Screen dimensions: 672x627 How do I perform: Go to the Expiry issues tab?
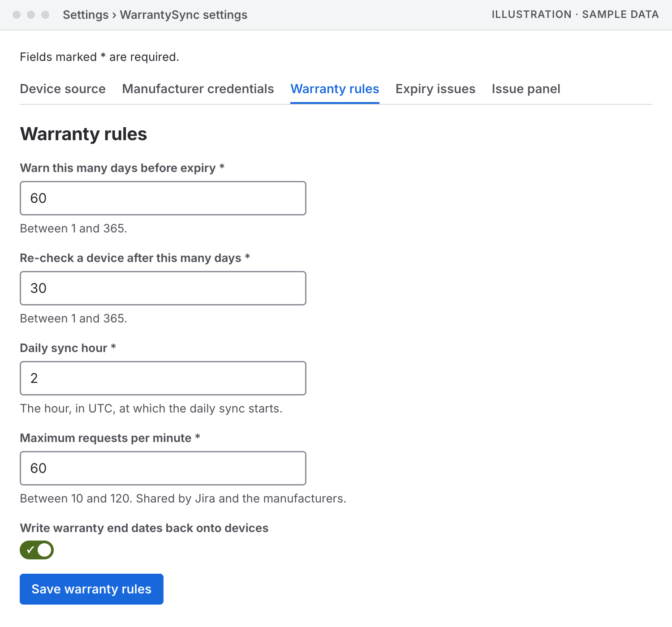[435, 89]
